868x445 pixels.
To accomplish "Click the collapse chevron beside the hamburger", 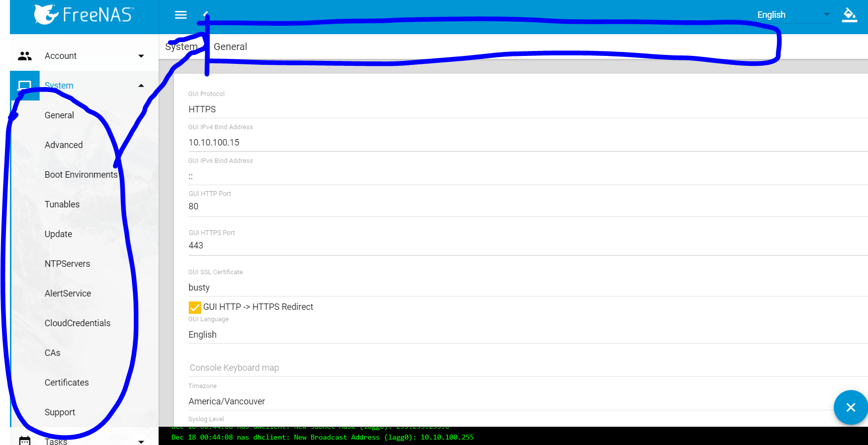I will pos(206,14).
